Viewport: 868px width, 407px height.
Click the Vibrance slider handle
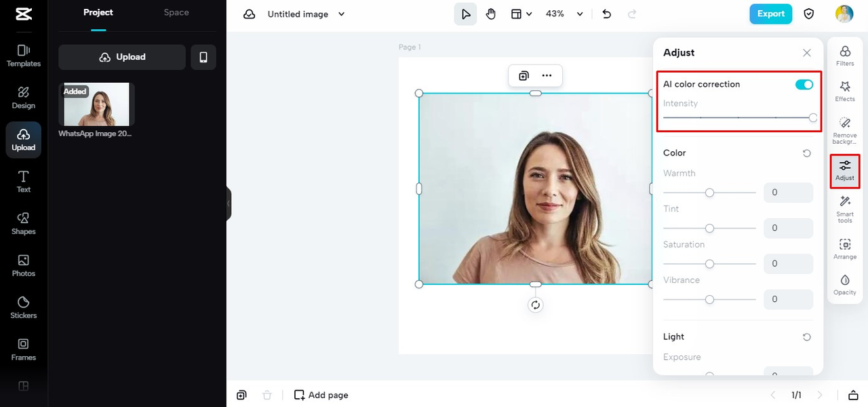pyautogui.click(x=709, y=299)
